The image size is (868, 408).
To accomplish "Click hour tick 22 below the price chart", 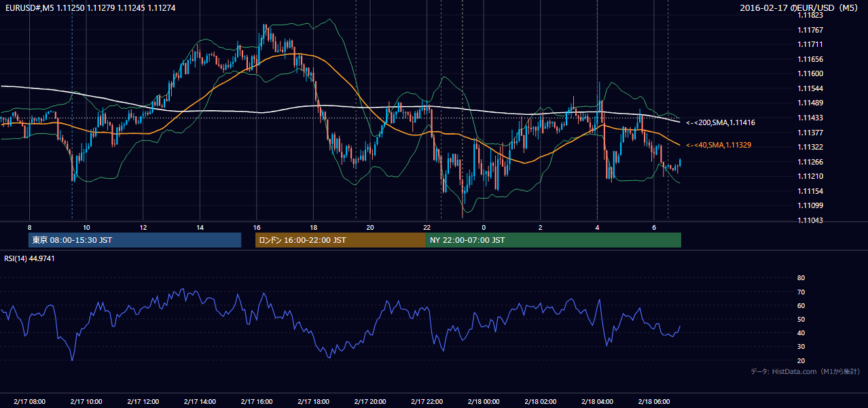I will click(x=427, y=226).
